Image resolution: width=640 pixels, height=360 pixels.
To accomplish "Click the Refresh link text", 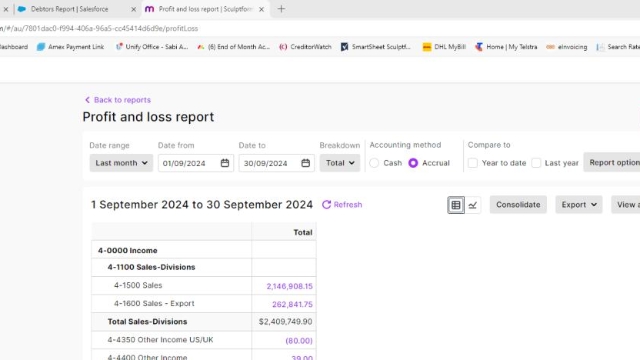I will (x=348, y=204).
